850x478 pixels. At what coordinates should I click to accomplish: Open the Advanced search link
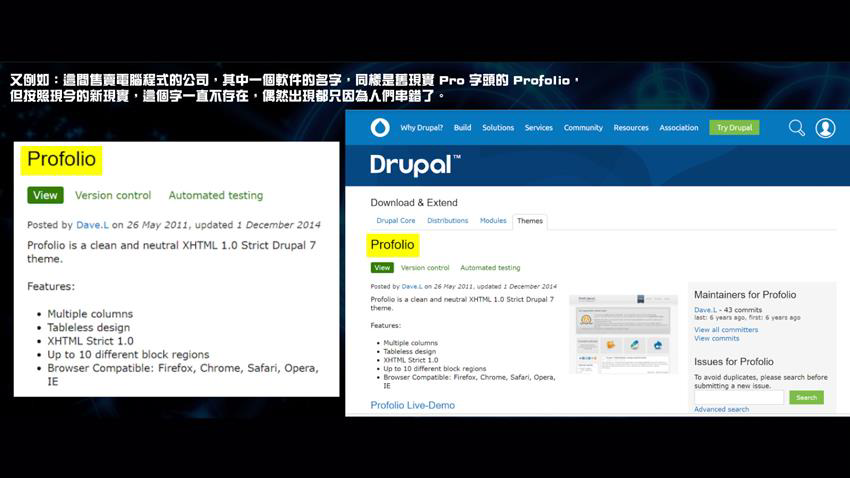pos(722,409)
